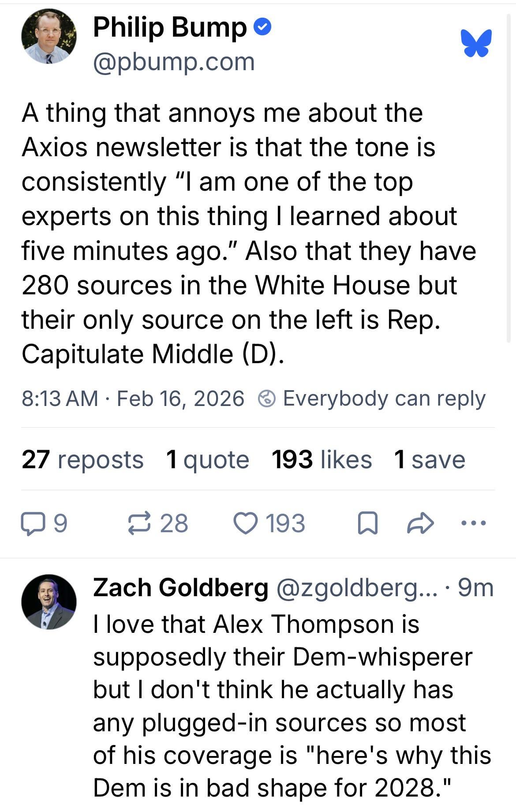Screen dimensions: 516x812
Task: Open the three-dot more options menu
Action: 473,523
